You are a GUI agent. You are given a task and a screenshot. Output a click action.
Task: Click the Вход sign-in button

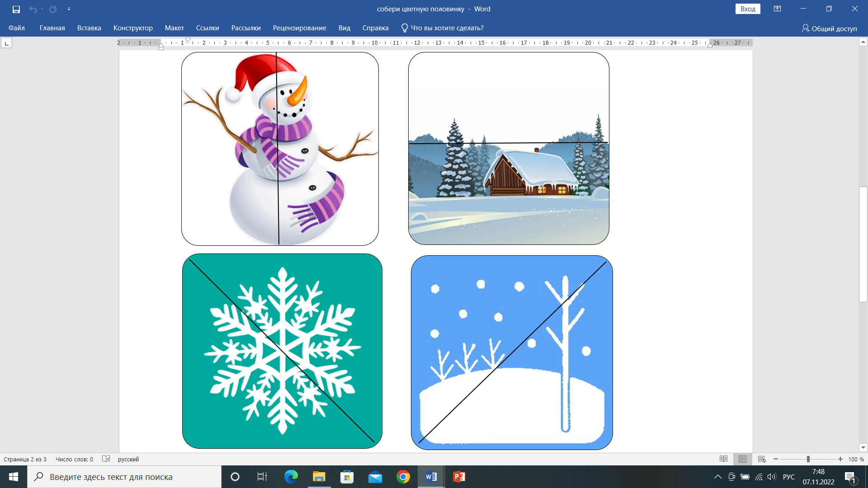click(748, 9)
